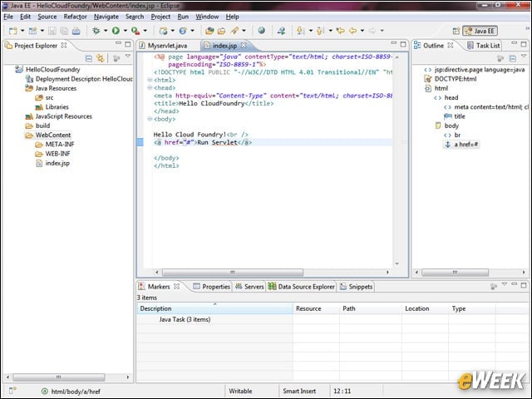Collapse the html tag fold marker
Image resolution: width=532 pixels, height=399 pixels.
(x=150, y=80)
